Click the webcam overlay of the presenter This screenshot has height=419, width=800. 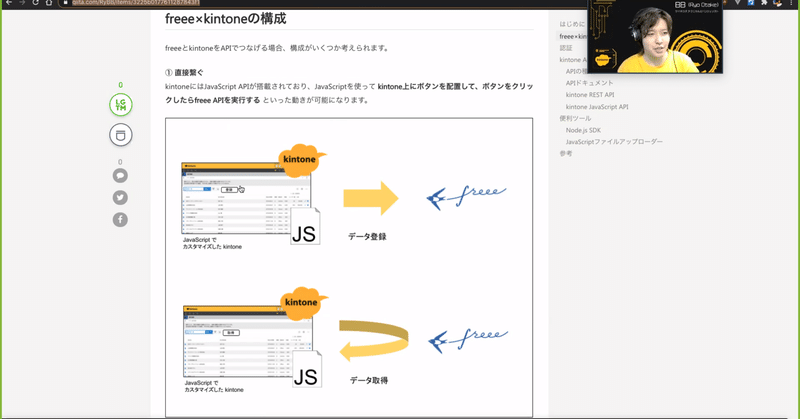655,37
